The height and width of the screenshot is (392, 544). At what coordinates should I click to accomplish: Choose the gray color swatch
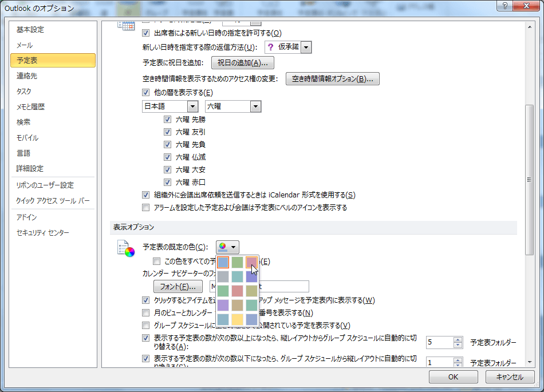(223, 276)
